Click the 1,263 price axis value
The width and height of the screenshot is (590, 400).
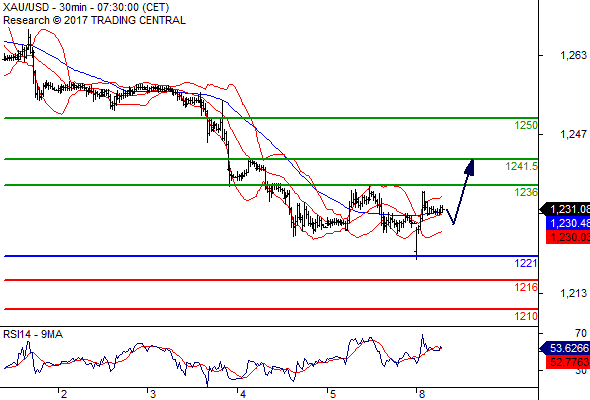coord(573,55)
